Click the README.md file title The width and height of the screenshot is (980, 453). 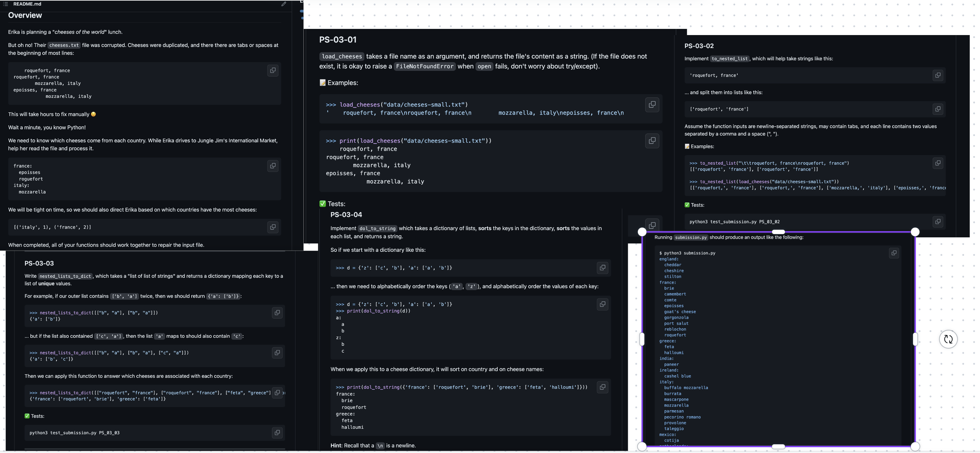pyautogui.click(x=27, y=4)
